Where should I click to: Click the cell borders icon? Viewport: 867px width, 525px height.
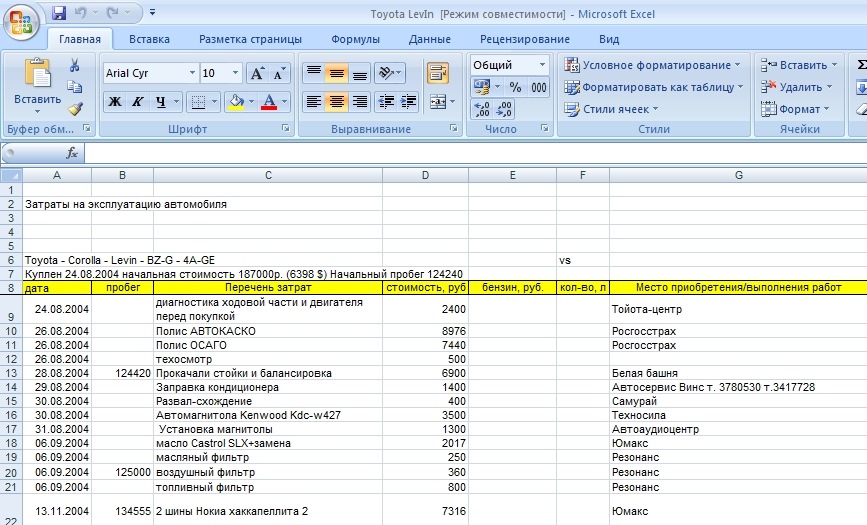[197, 102]
